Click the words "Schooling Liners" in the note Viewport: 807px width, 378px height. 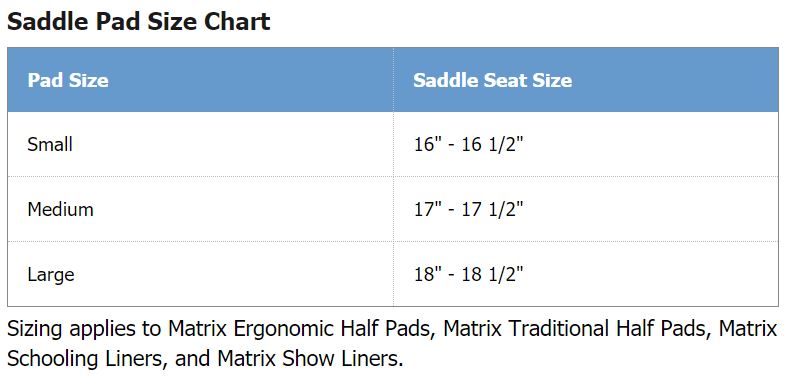(x=87, y=359)
